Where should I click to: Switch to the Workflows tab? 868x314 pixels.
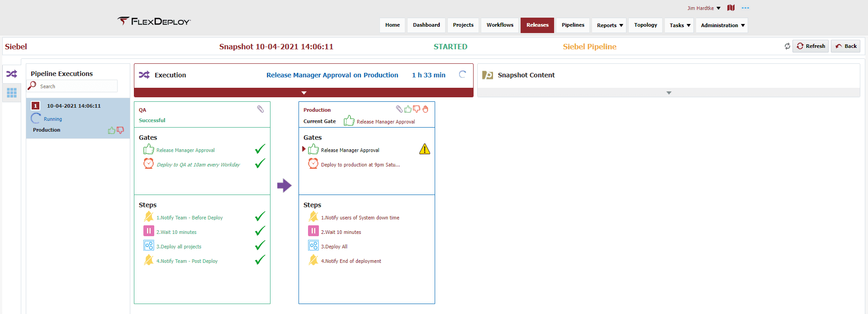[500, 25]
